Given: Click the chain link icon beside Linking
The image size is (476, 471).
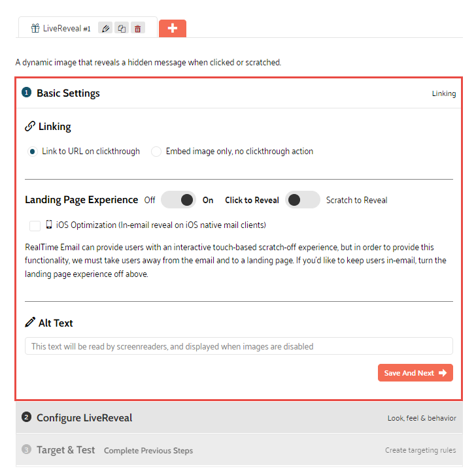Looking at the screenshot, I should click(30, 126).
